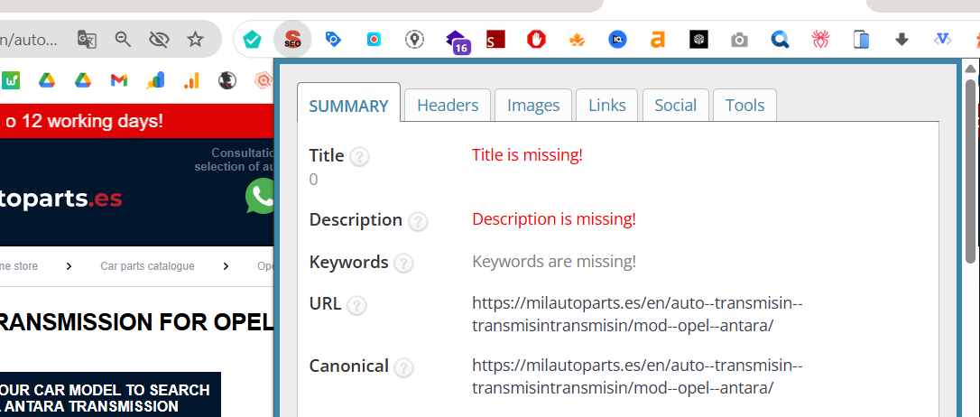Click the scroll up arrow of popup scrollbar
The width and height of the screenshot is (980, 417).
[971, 69]
